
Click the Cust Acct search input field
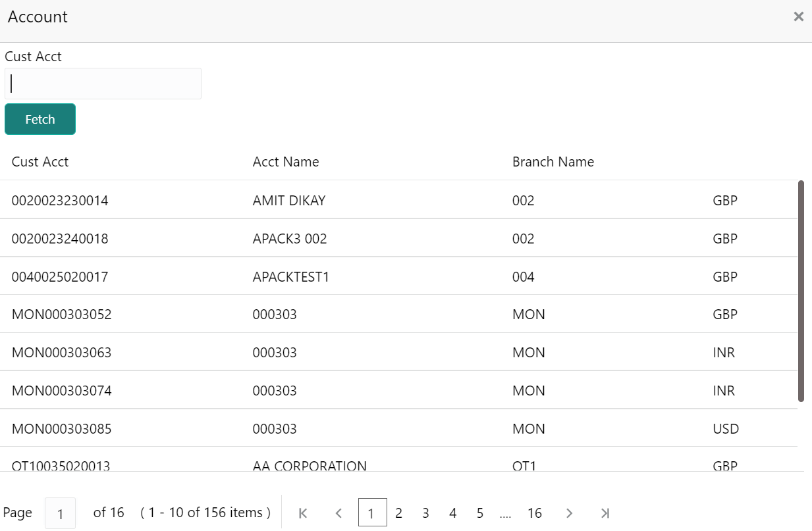(x=103, y=84)
